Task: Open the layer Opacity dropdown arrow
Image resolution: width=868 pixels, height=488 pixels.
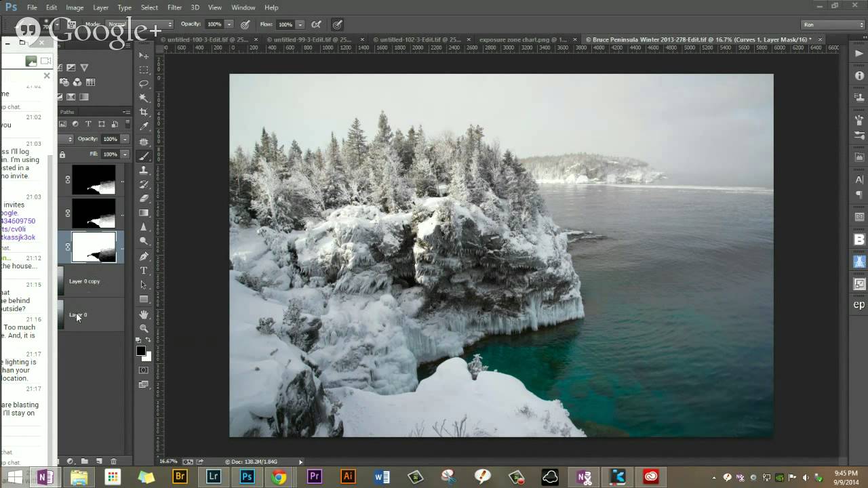Action: coord(125,139)
